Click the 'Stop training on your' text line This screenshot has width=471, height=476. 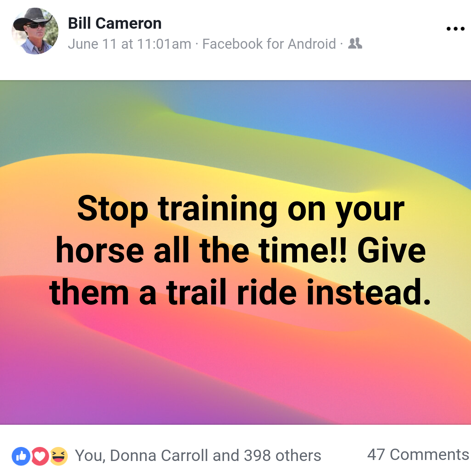(241, 209)
